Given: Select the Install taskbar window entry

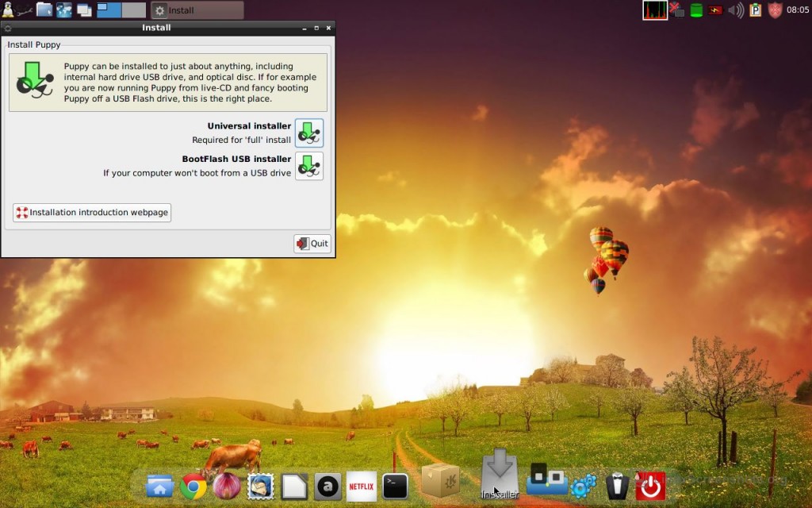Looking at the screenshot, I should tap(197, 10).
